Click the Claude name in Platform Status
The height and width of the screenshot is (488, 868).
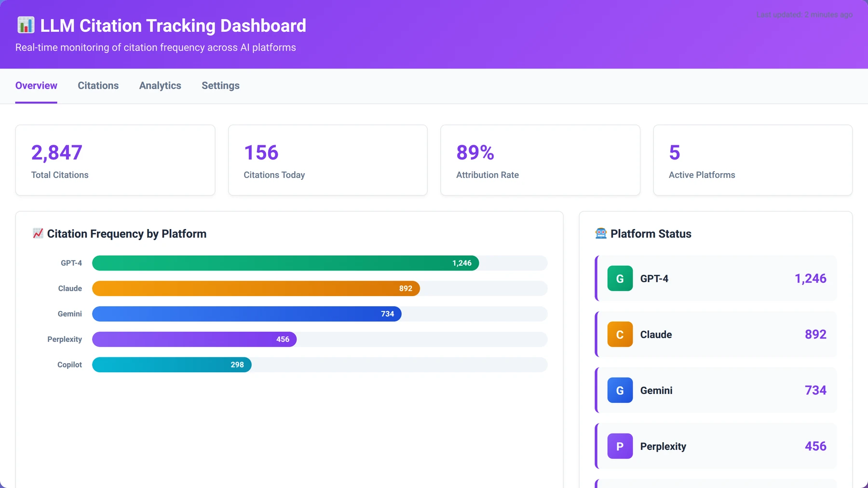(x=656, y=335)
